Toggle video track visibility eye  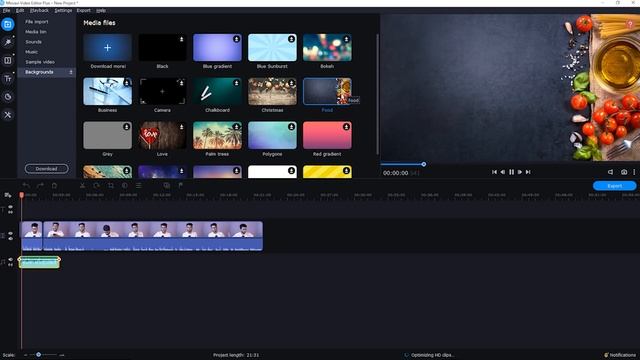click(x=11, y=233)
